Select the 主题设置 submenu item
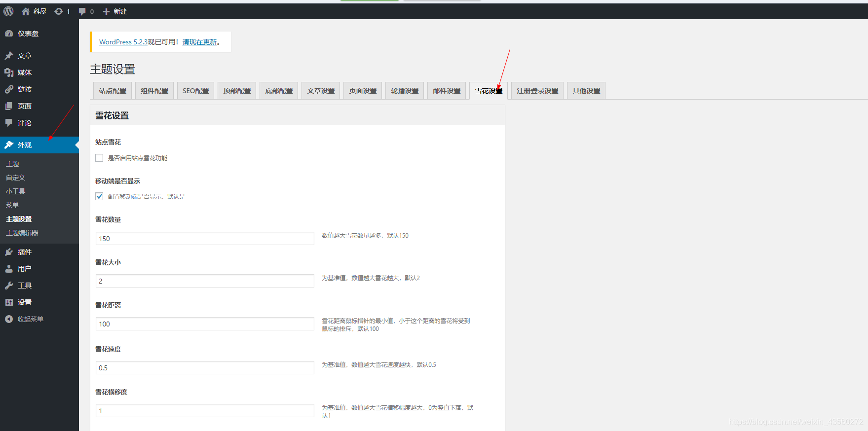 [19, 219]
